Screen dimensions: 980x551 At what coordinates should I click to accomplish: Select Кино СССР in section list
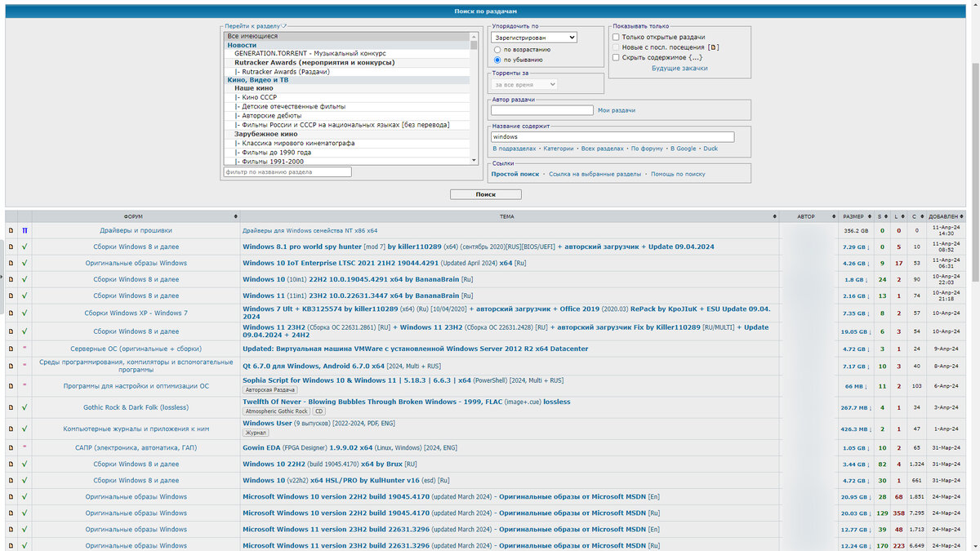coord(347,97)
